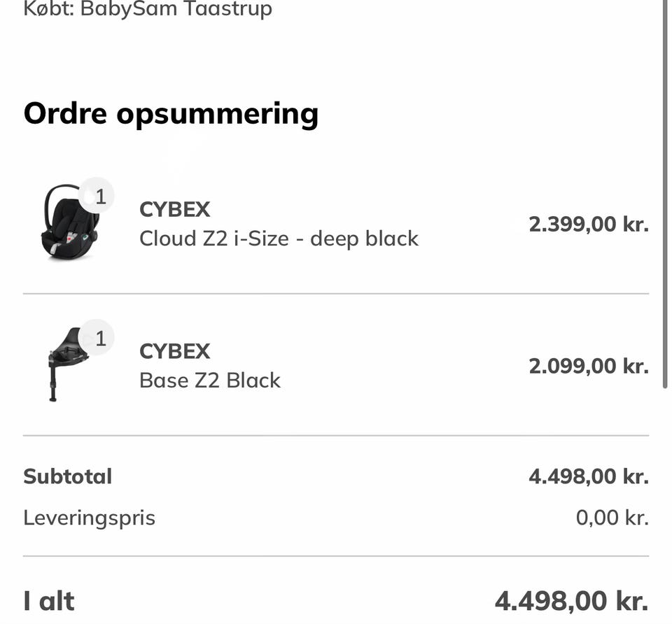
Task: Click the CYBEX brand above Cloud Z2
Action: [x=174, y=209]
